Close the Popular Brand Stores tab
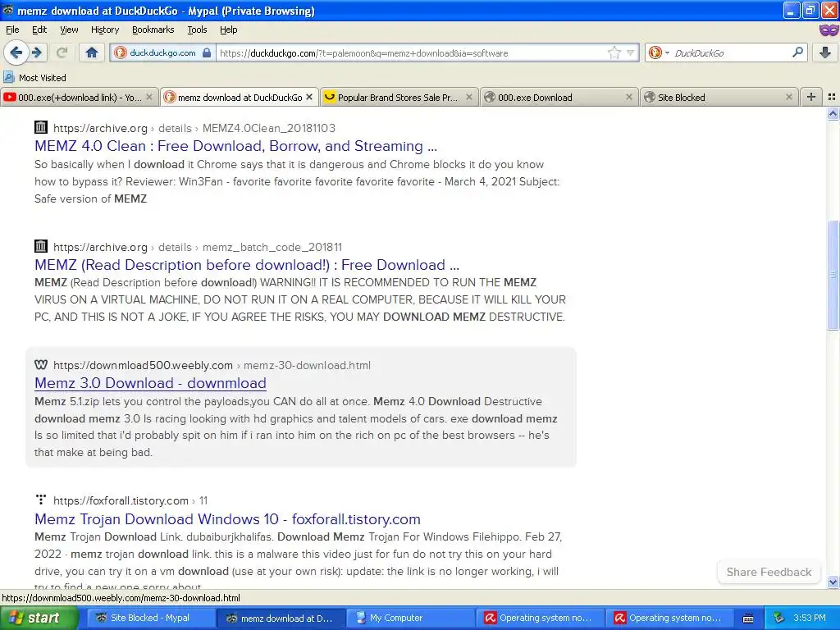This screenshot has width=840, height=630. [x=468, y=97]
